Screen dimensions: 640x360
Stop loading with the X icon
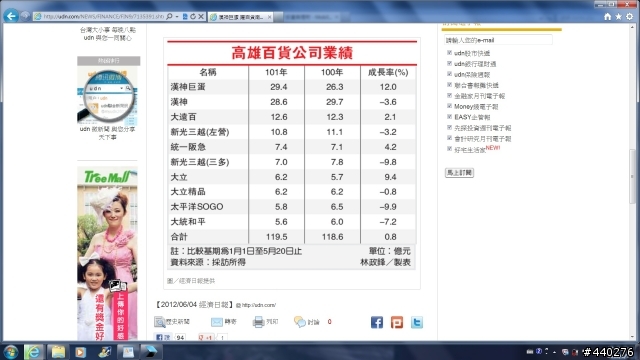click(201, 16)
